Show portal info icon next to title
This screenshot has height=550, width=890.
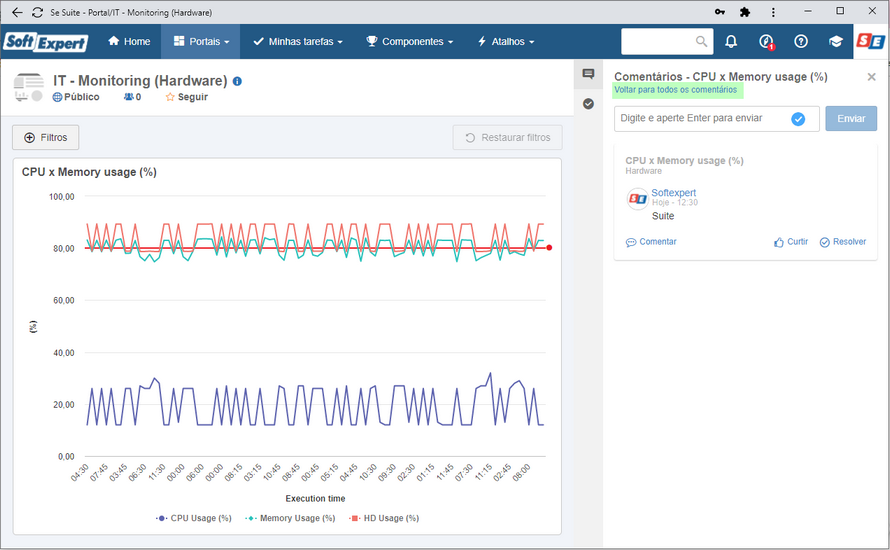point(237,81)
